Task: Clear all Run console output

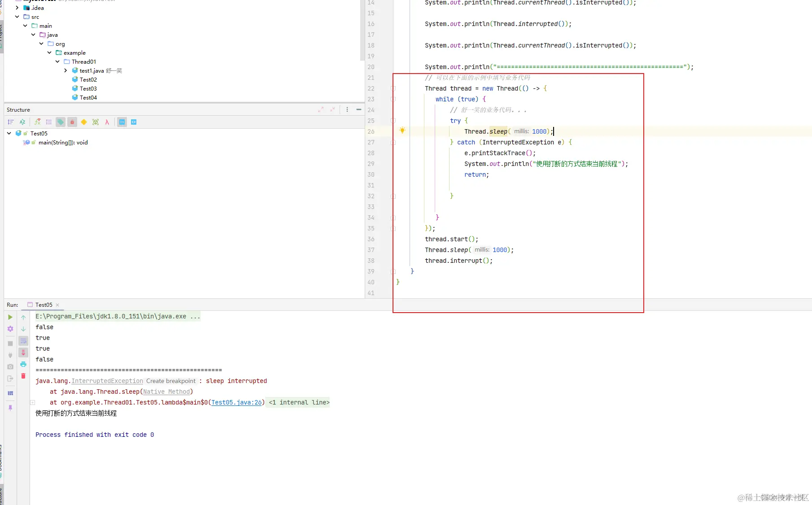Action: (23, 376)
